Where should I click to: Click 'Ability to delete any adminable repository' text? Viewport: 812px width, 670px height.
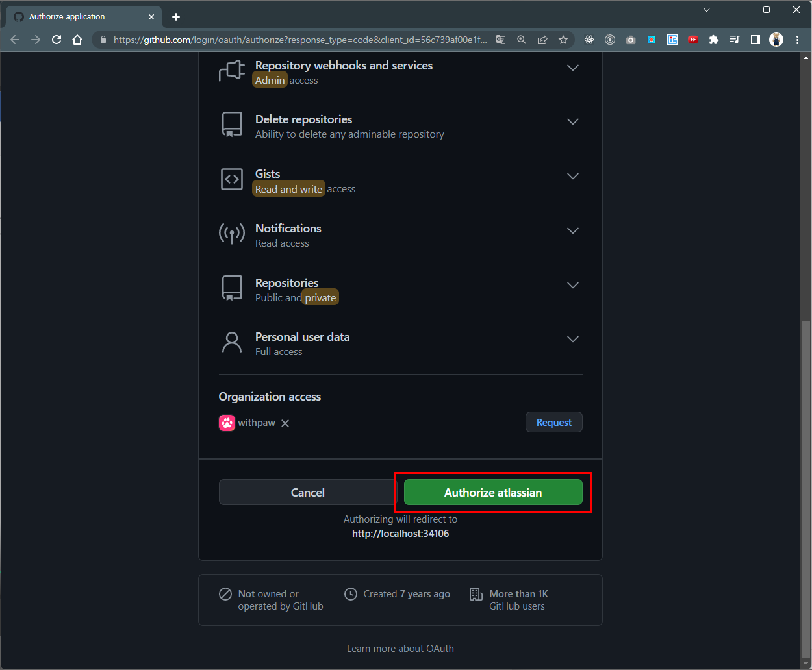coord(349,134)
